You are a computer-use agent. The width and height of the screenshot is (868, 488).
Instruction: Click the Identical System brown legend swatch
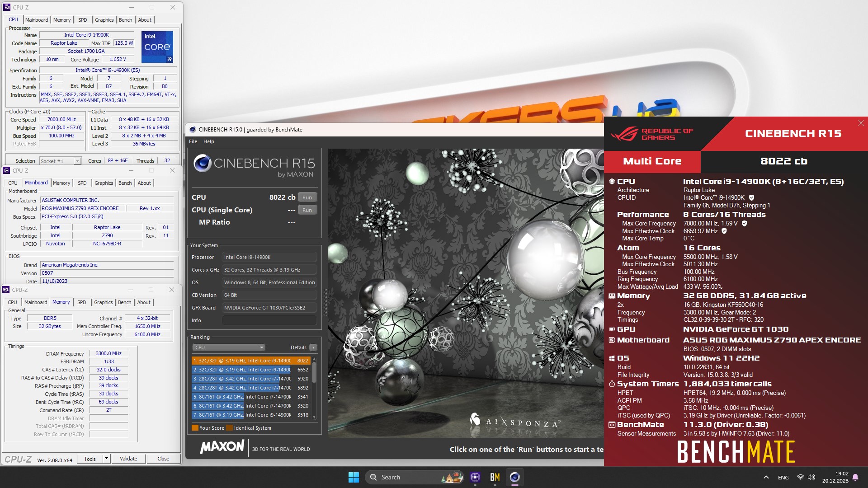229,428
